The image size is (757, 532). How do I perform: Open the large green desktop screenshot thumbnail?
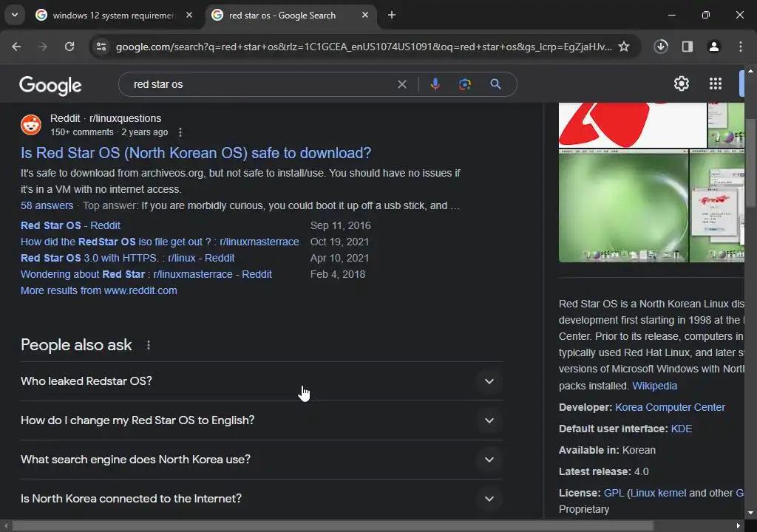coord(623,206)
